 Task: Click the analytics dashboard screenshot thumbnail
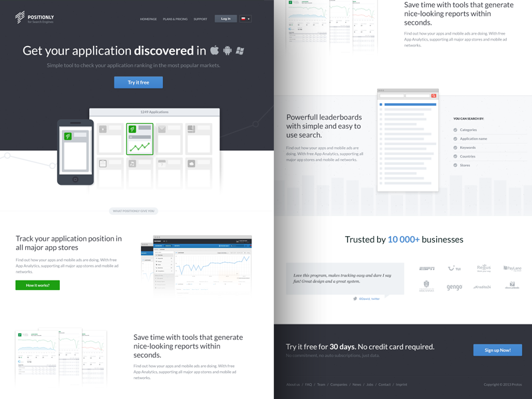(196, 265)
